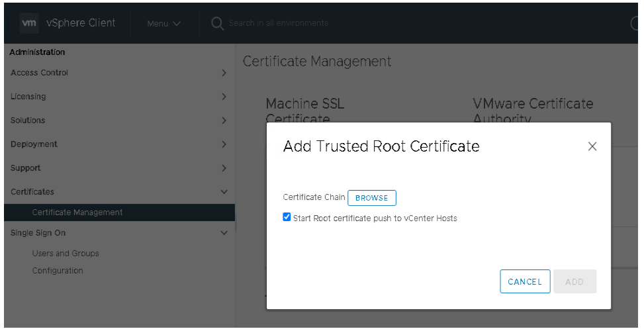This screenshot has height=333, width=644.
Task: Click the Certificate Chain label
Action: point(314,197)
